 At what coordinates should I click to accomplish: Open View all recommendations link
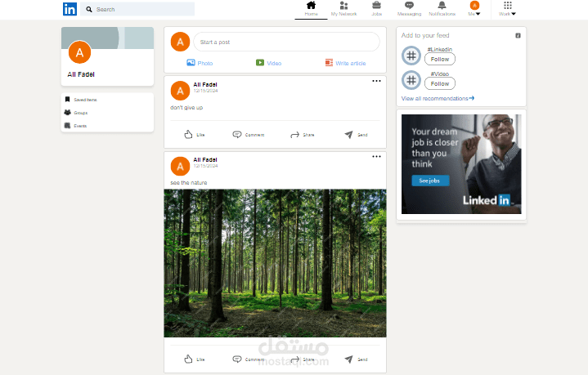438,99
